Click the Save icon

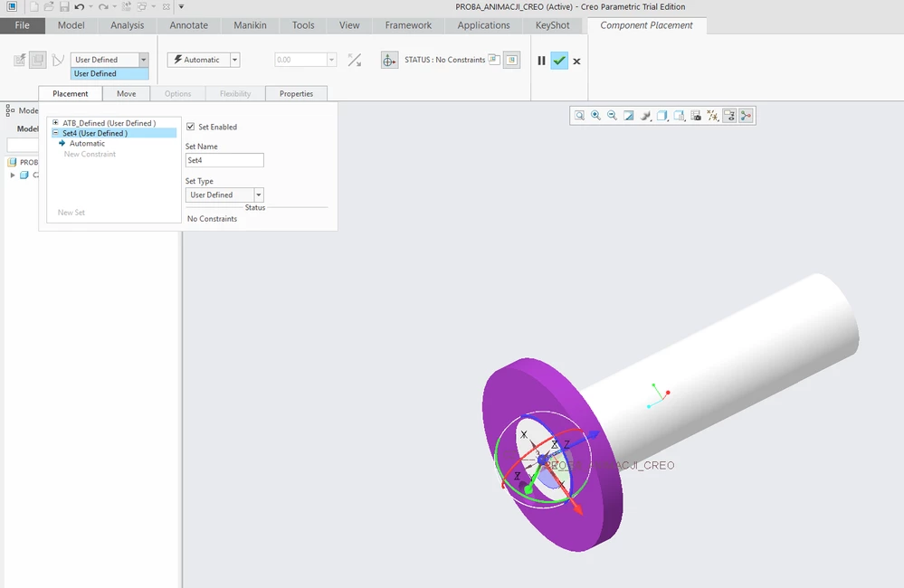(x=64, y=7)
